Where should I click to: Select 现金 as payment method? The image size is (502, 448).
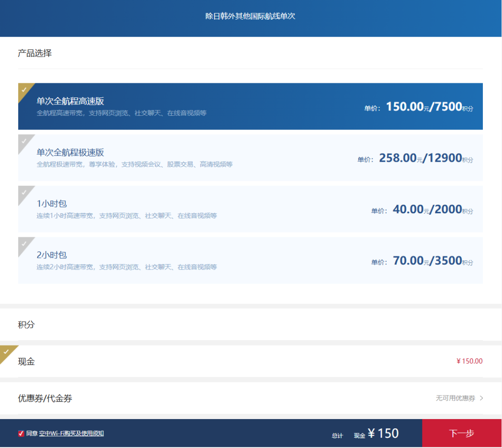point(26,362)
